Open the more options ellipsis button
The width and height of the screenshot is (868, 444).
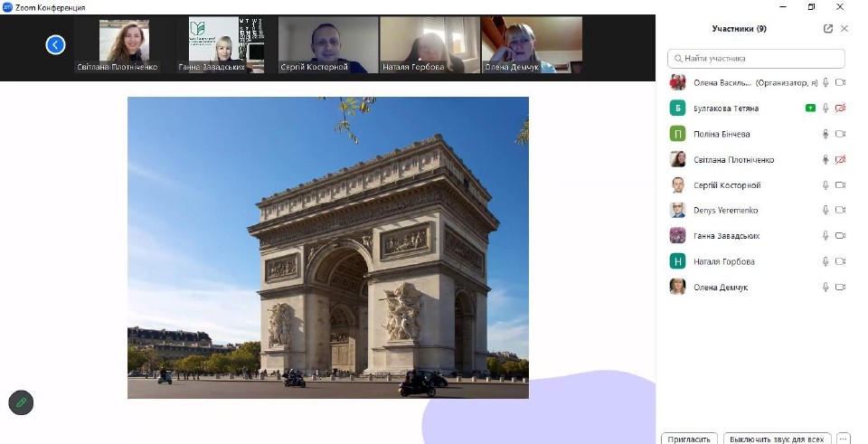point(843,439)
